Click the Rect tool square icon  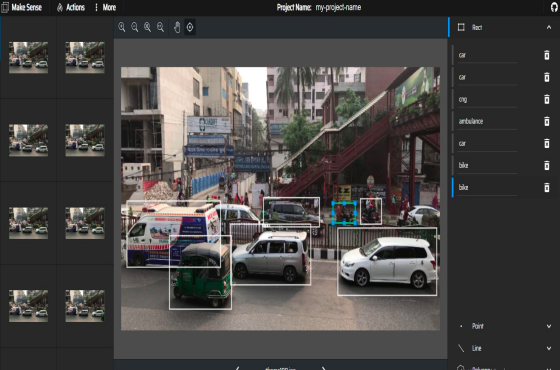(461, 28)
